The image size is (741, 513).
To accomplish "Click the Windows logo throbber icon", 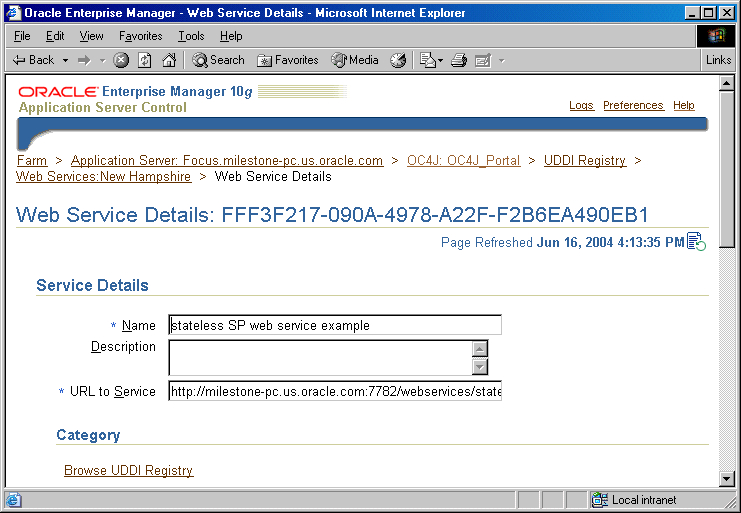I will point(715,36).
